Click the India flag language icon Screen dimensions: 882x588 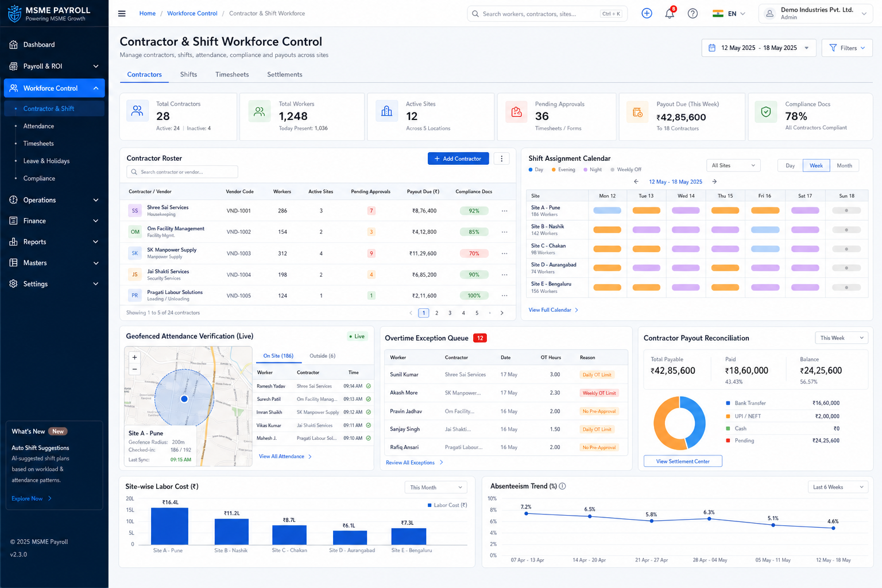click(718, 14)
